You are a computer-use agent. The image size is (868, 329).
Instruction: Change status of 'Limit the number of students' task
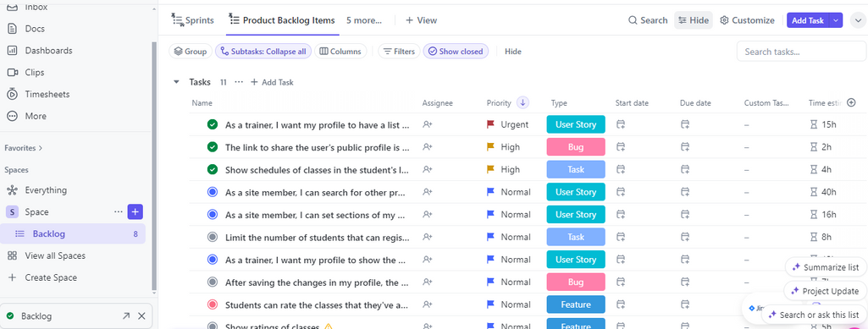coord(212,237)
